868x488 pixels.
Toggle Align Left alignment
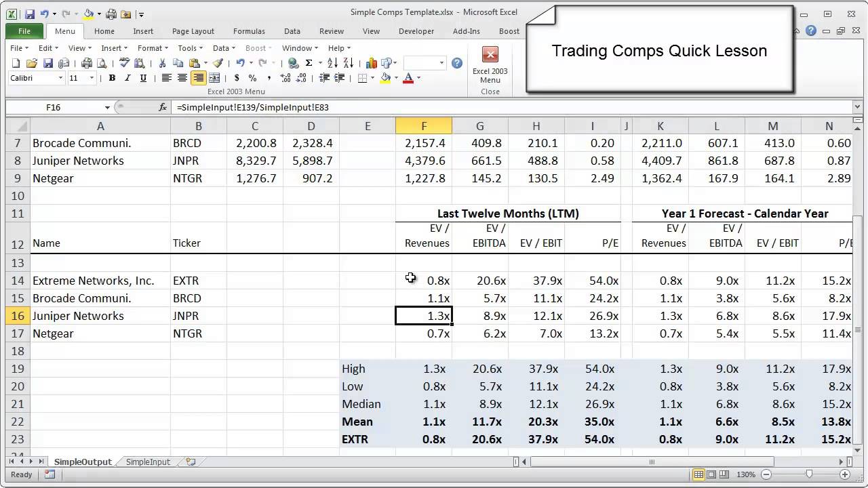pos(166,78)
